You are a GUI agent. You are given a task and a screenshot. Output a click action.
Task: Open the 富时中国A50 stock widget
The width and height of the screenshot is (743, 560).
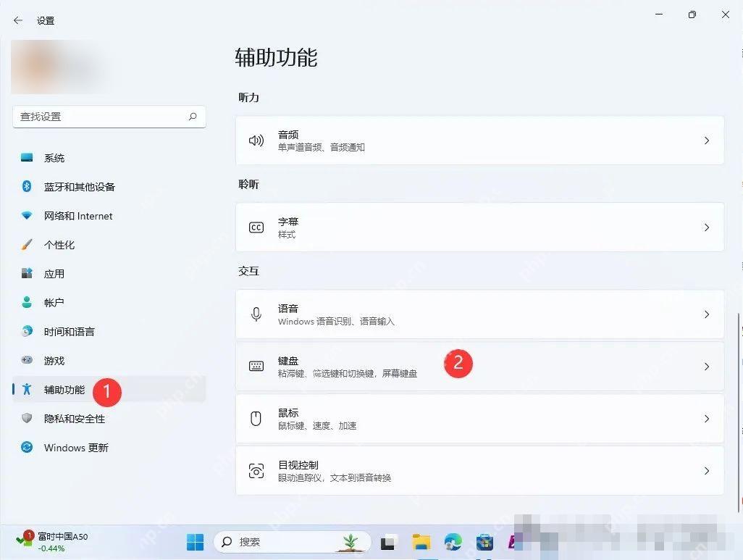51,542
